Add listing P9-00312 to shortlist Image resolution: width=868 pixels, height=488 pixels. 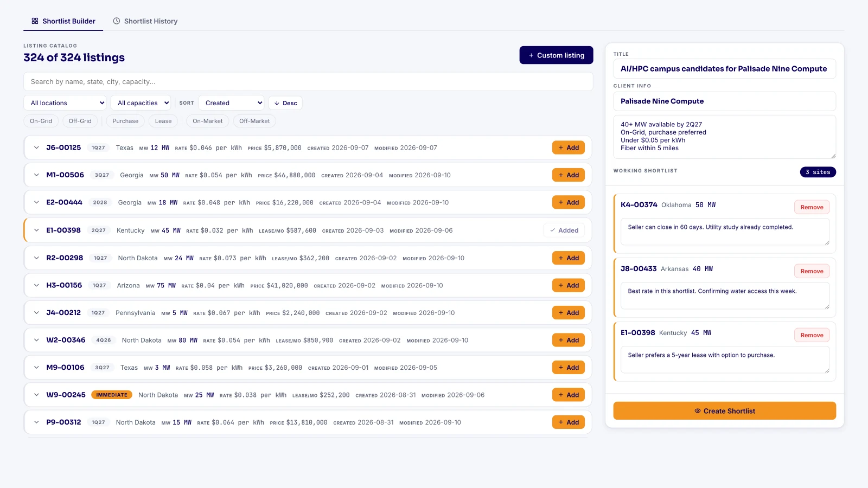click(569, 422)
